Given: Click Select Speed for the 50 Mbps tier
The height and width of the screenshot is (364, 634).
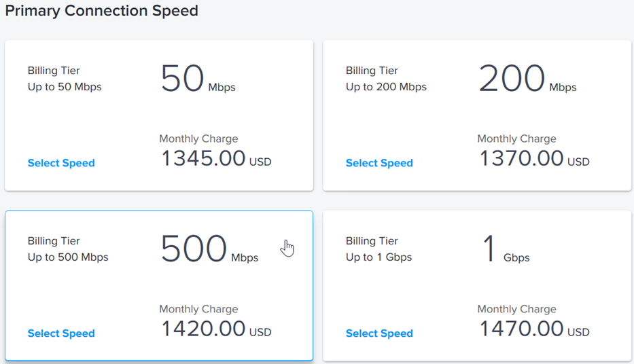Looking at the screenshot, I should [61, 163].
